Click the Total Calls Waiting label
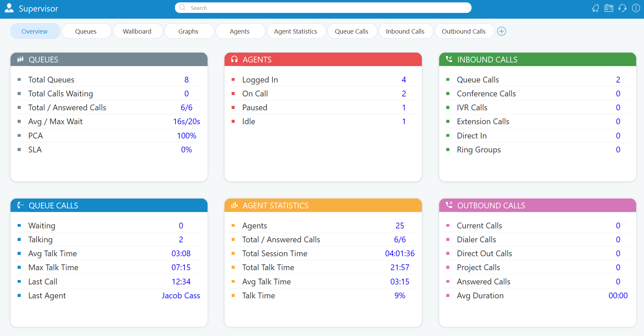This screenshot has height=336, width=644. click(x=61, y=94)
